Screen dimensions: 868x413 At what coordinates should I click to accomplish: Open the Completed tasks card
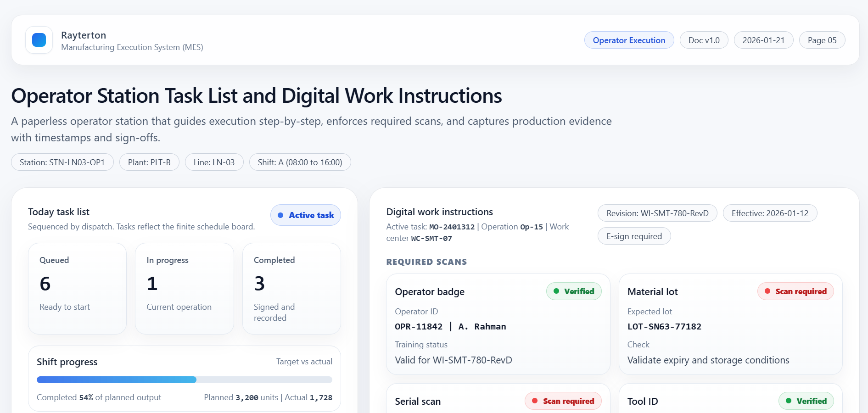(291, 288)
